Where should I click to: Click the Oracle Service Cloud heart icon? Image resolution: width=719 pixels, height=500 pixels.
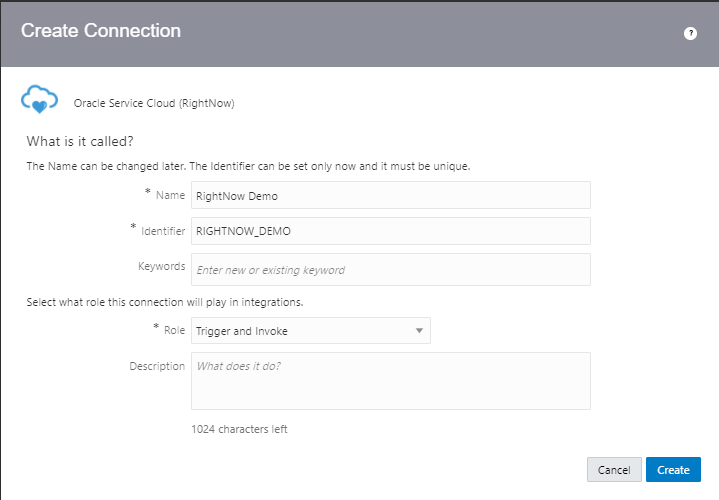coord(40,101)
